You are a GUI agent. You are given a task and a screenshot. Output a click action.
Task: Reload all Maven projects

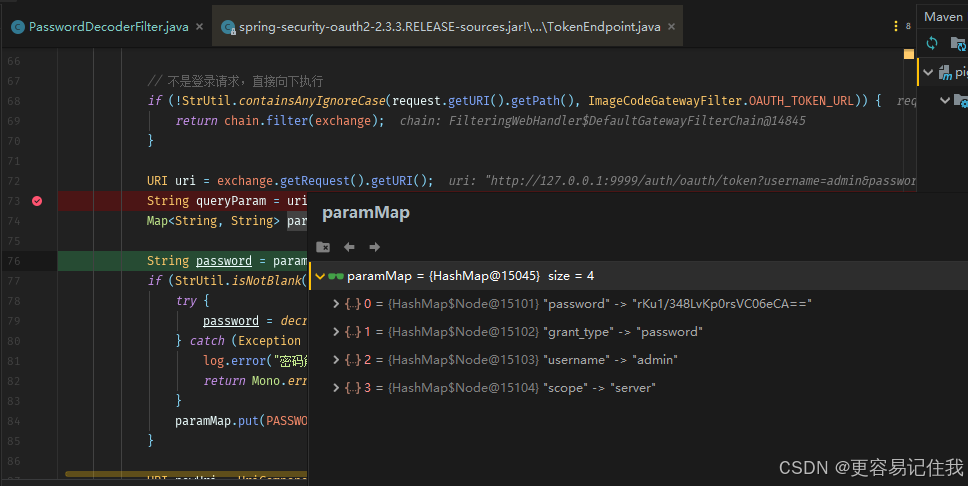932,43
